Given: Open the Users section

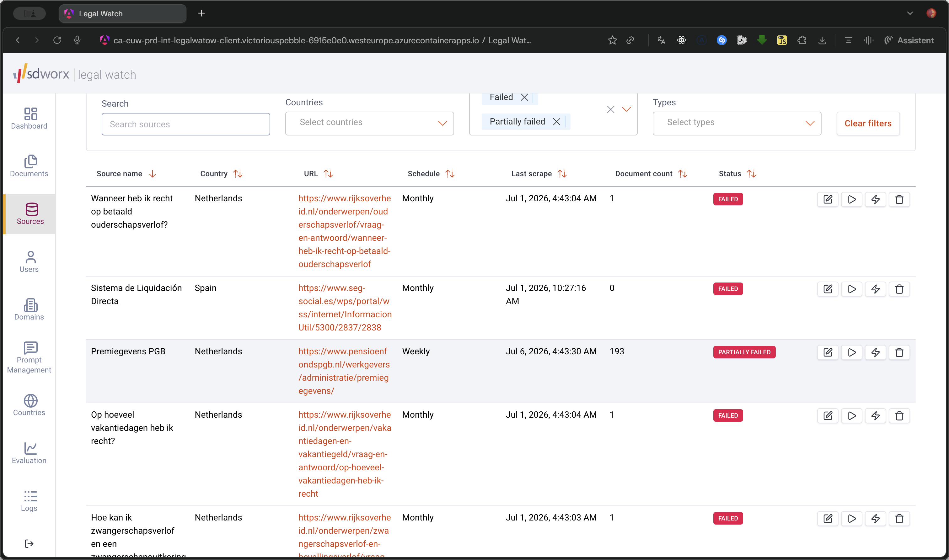Looking at the screenshot, I should 29,262.
